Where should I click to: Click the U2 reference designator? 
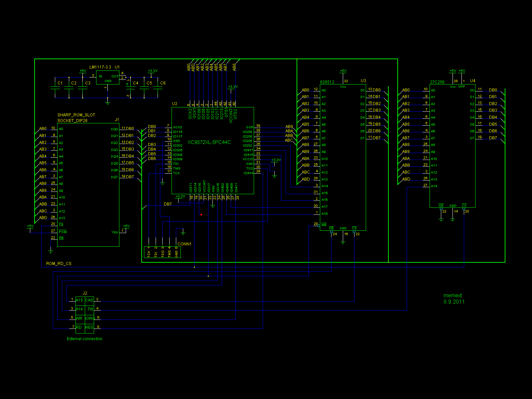pyautogui.click(x=175, y=104)
